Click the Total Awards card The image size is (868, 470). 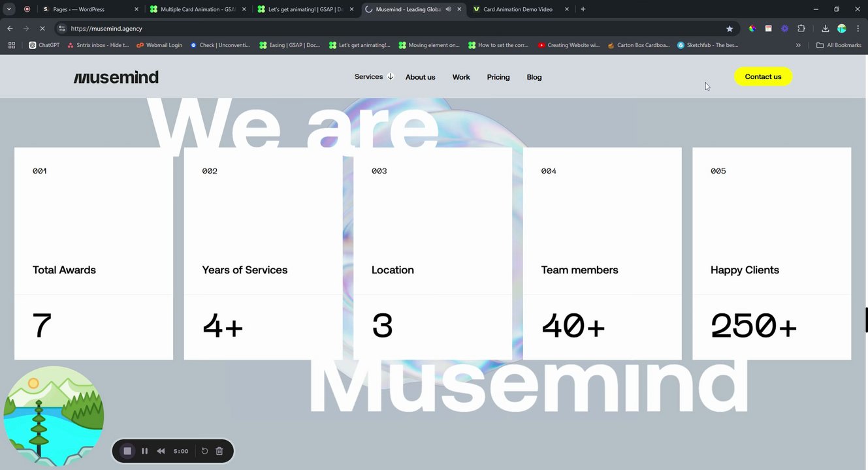(x=93, y=253)
